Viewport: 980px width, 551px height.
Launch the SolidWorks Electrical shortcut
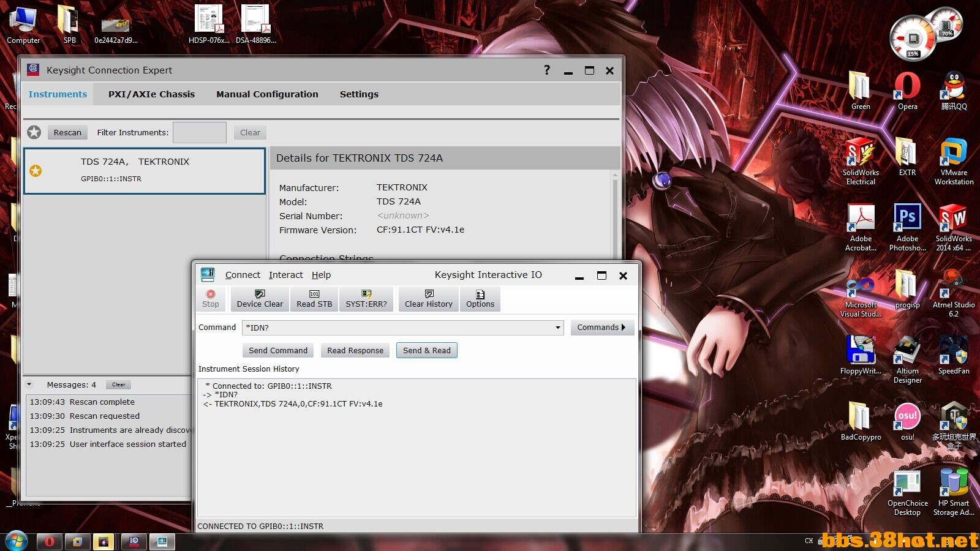click(861, 161)
